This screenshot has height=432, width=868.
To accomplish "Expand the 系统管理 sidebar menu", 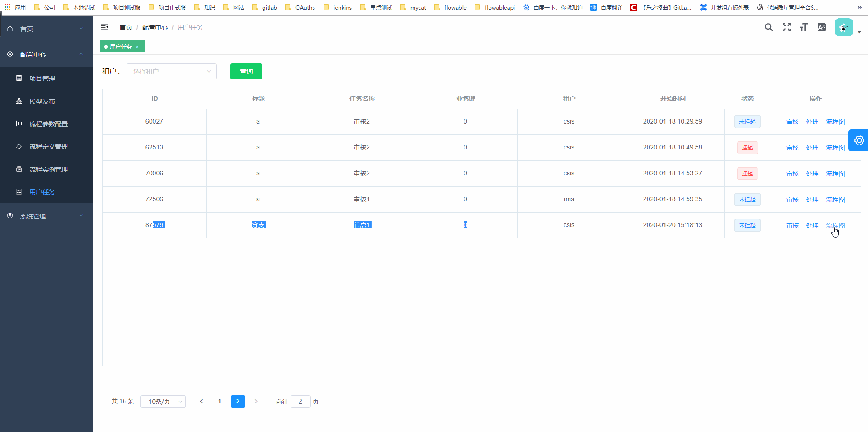I will tap(46, 216).
